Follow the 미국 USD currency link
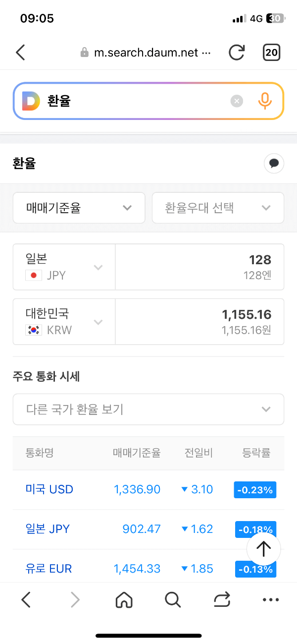The height and width of the screenshot is (644, 297). (x=49, y=489)
